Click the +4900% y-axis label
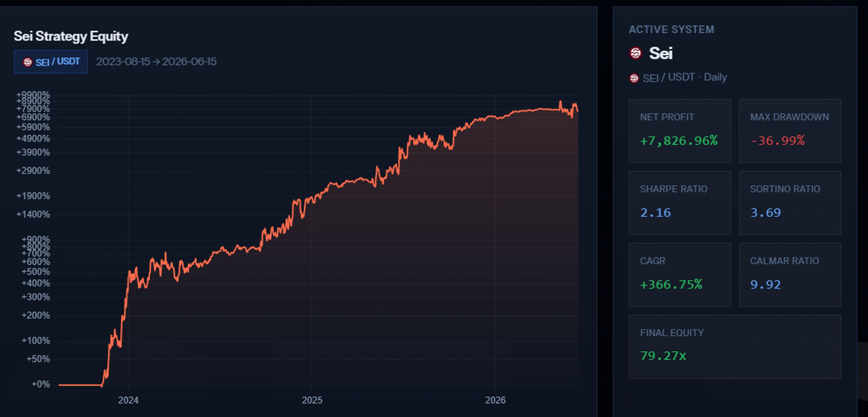Screen dimensions: 868x417 click(x=33, y=139)
